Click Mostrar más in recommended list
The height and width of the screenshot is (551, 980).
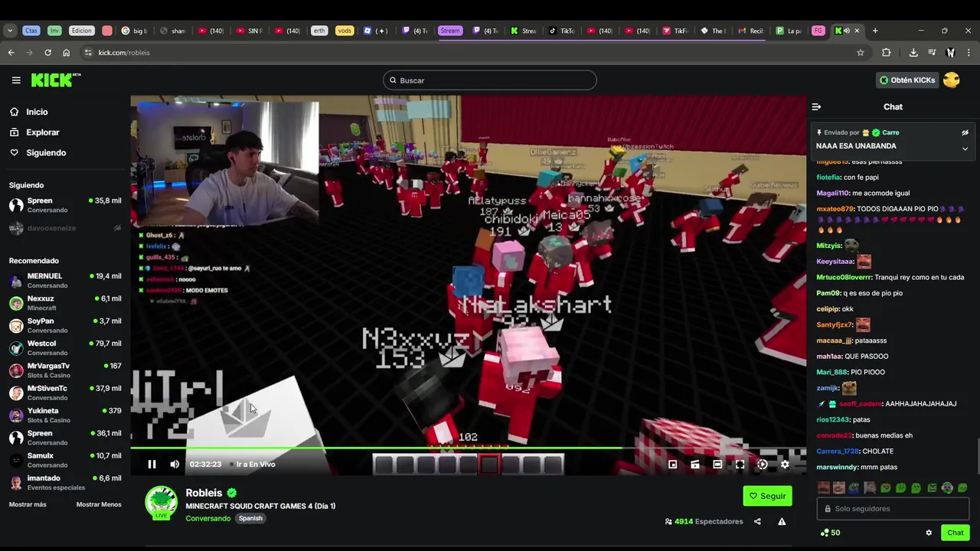pyautogui.click(x=28, y=505)
